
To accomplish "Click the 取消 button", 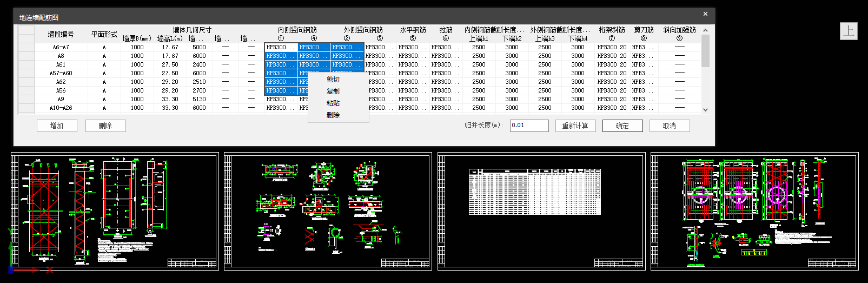I will pyautogui.click(x=670, y=126).
